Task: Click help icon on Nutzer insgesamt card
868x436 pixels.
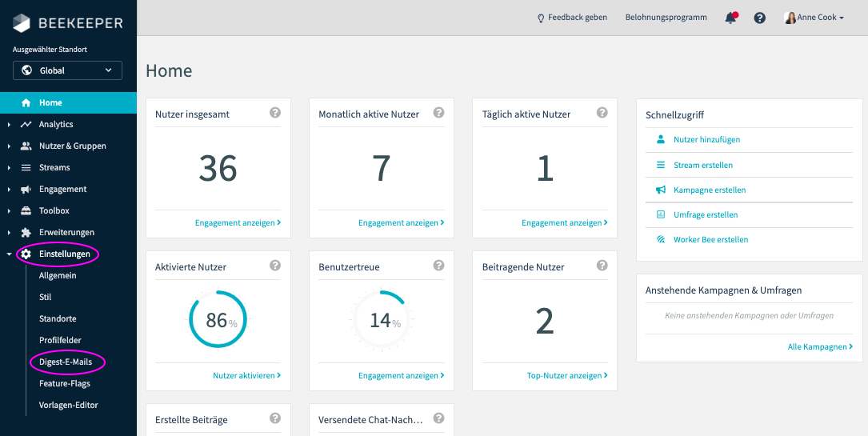Action: 275,113
